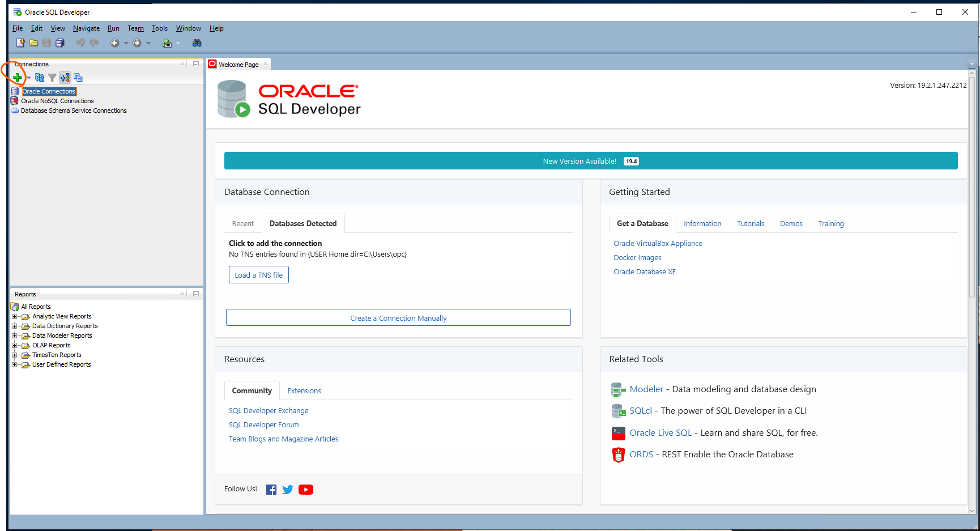The image size is (980, 531).
Task: Select the Oracle NoSQL Connections tree item
Action: click(x=57, y=100)
